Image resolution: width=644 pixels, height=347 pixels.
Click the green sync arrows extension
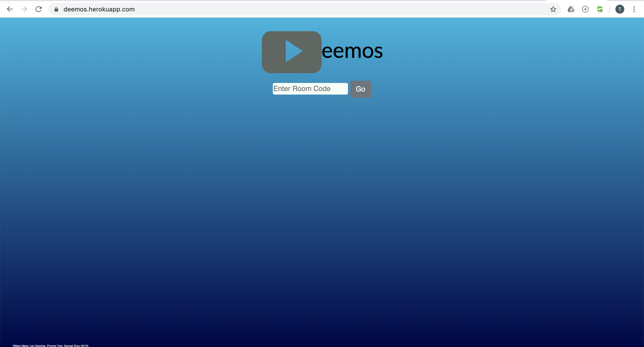600,9
